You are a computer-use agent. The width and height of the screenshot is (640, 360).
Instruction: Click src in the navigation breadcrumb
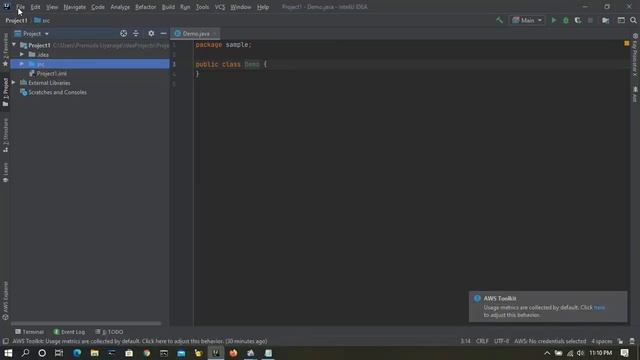[42, 20]
